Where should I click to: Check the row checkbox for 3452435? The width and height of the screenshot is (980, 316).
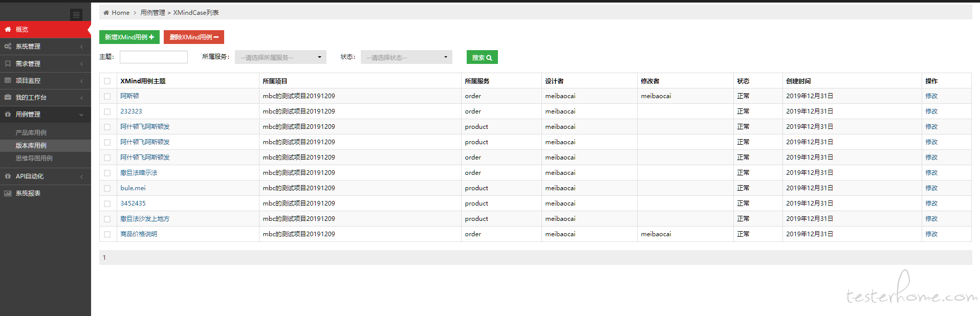tap(107, 204)
